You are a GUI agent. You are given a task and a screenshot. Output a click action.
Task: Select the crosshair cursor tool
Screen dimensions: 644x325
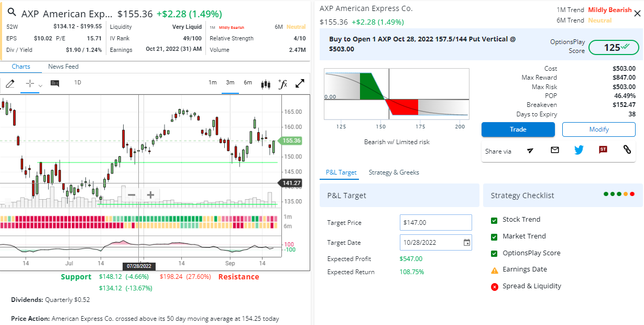(x=30, y=83)
